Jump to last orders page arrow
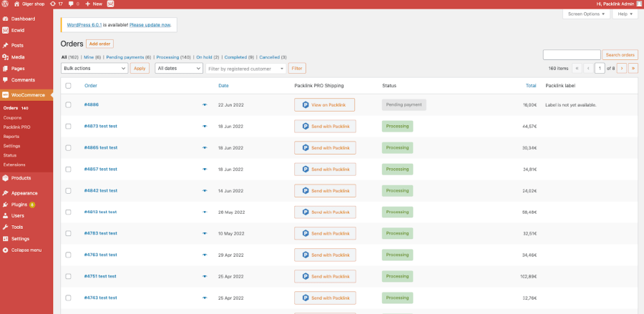 click(633, 68)
